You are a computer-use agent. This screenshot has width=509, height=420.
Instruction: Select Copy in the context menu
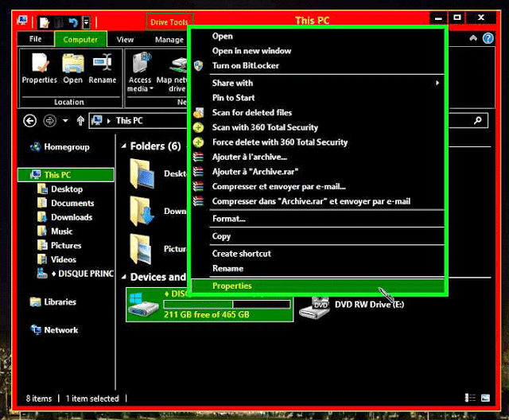(x=317, y=236)
